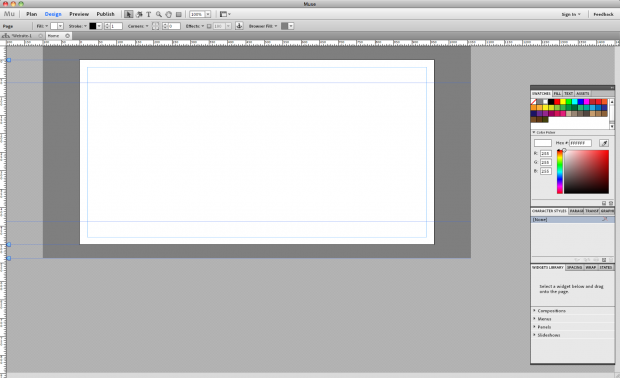Screen dimensions: 620x378
Task: Switch to the Spacing tab
Action: 574,267
